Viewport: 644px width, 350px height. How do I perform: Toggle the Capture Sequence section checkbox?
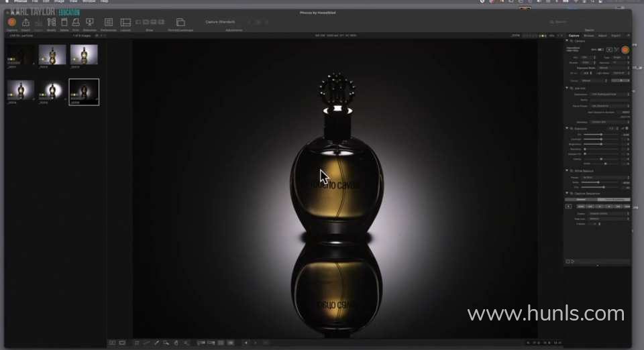coord(572,193)
